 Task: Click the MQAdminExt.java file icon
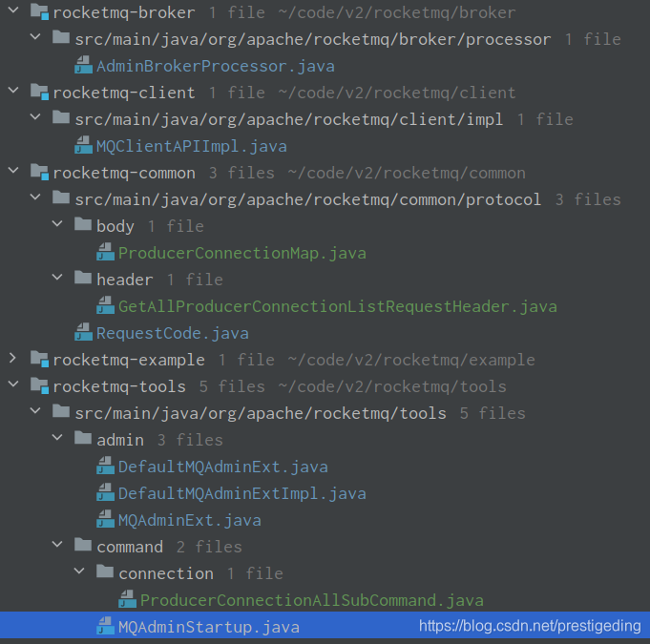pos(105,519)
